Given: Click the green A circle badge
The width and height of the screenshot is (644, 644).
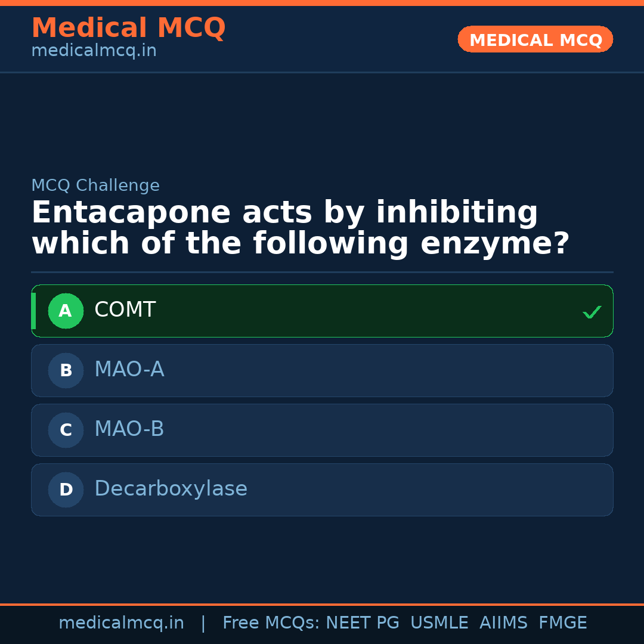Looking at the screenshot, I should tap(66, 311).
